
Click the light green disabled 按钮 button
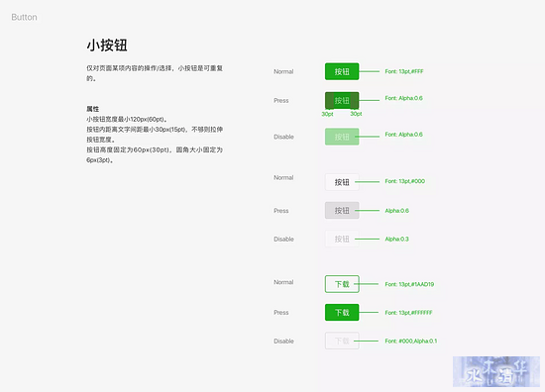[x=342, y=137]
